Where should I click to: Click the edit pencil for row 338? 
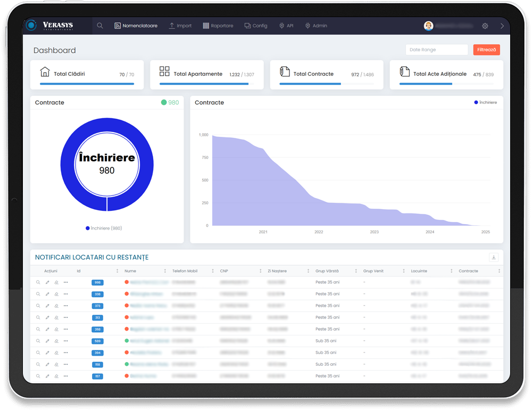click(47, 294)
